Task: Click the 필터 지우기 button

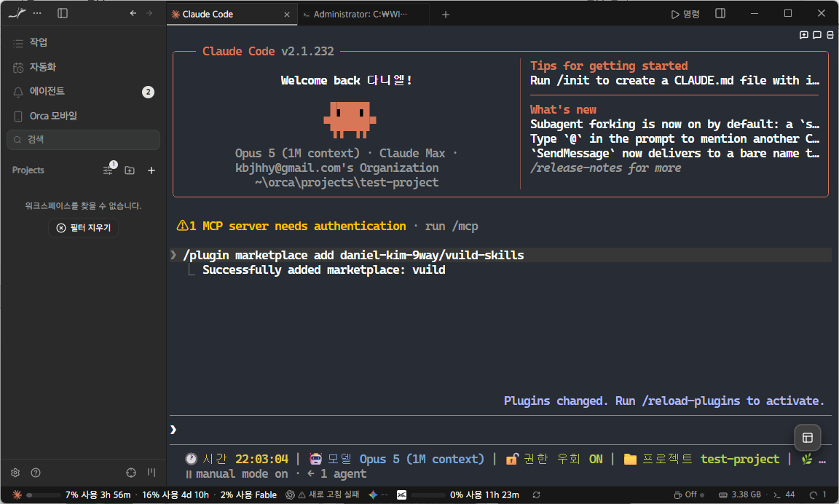Action: click(x=84, y=228)
